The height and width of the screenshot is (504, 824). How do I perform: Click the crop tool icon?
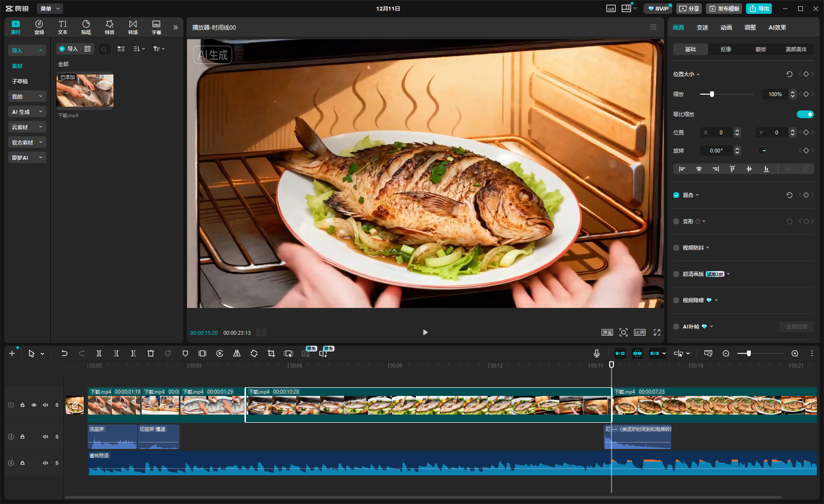(271, 353)
